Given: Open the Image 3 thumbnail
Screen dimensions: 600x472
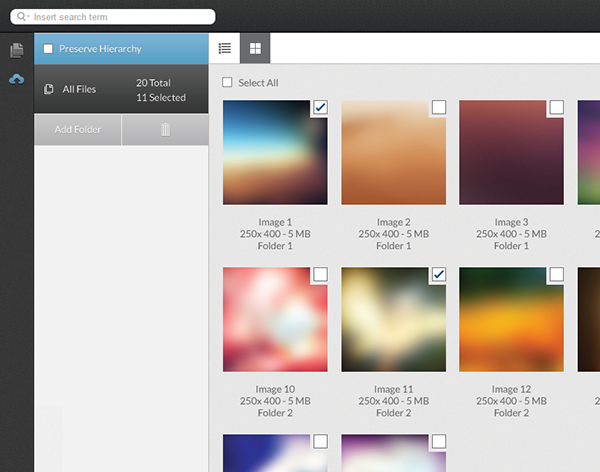Looking at the screenshot, I should point(512,152).
